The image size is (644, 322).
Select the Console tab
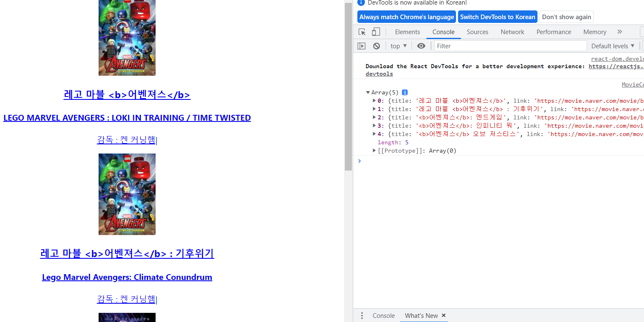pyautogui.click(x=443, y=32)
